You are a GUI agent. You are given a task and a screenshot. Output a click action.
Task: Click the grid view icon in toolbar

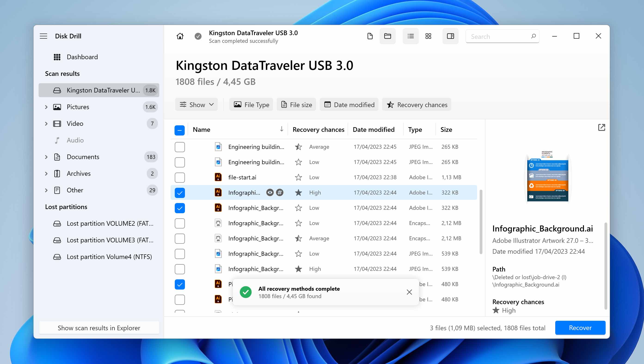428,36
